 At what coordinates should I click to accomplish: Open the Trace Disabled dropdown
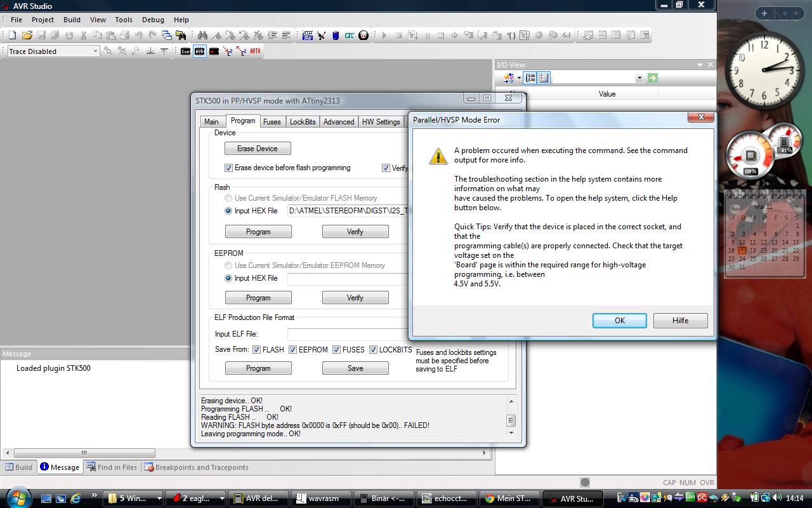(x=95, y=51)
